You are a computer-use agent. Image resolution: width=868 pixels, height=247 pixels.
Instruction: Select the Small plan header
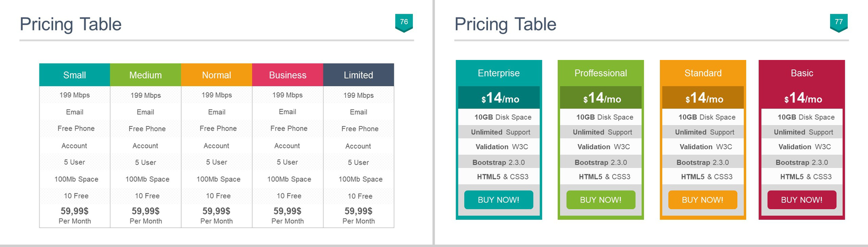point(75,75)
